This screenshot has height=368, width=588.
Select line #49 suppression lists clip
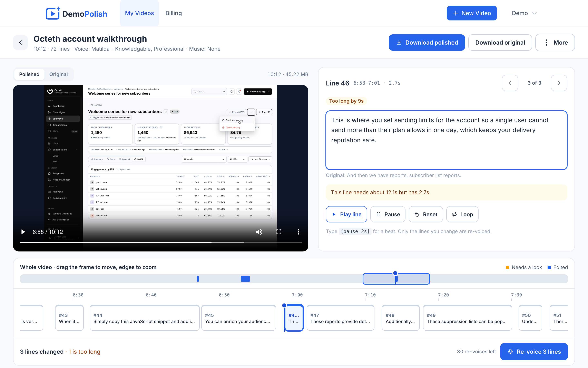click(x=468, y=318)
